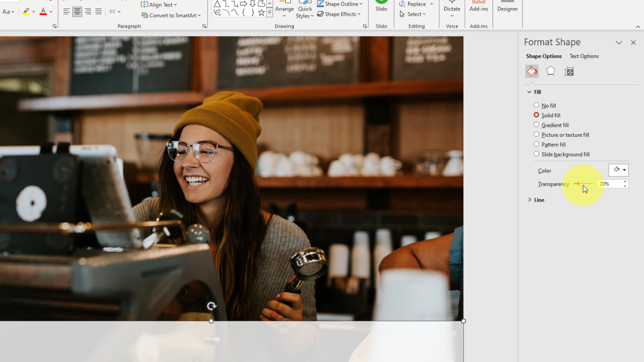Image resolution: width=644 pixels, height=362 pixels.
Task: Click the text highlight color icon
Action: (26, 12)
